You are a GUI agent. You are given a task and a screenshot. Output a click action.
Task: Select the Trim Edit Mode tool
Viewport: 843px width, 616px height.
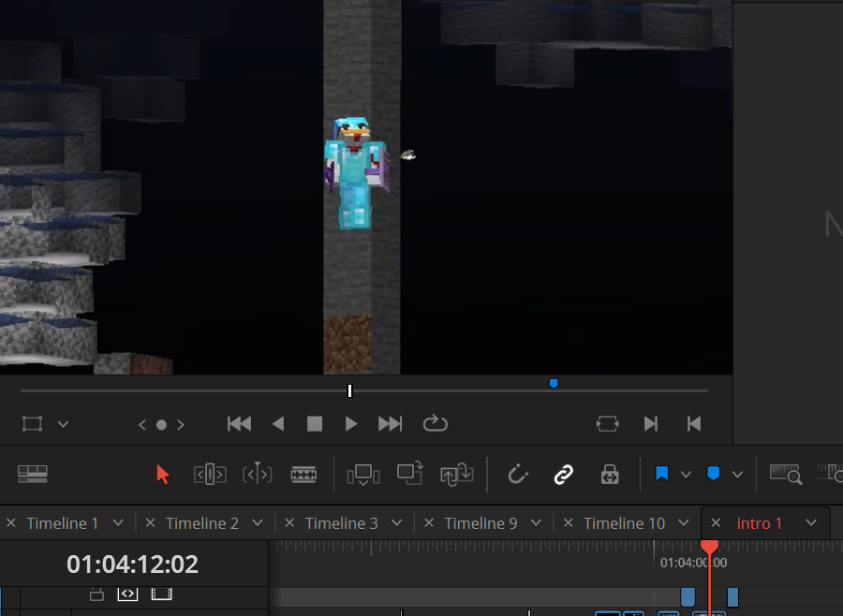click(210, 474)
